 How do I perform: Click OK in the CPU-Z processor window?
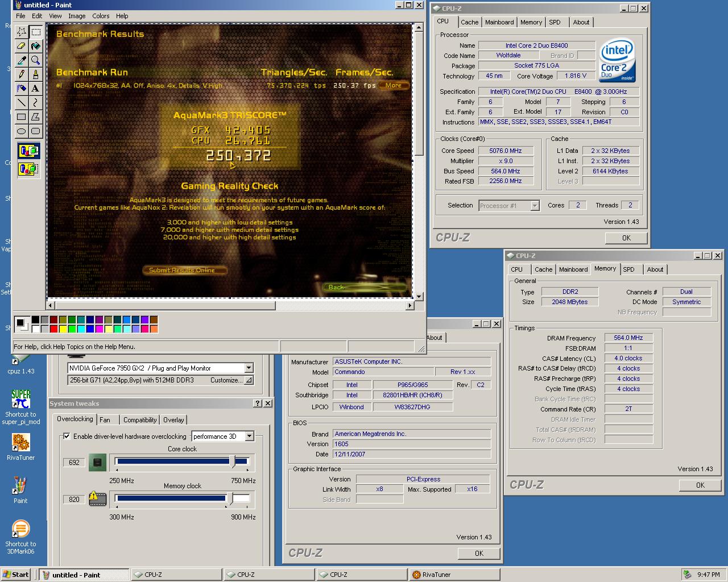626,238
